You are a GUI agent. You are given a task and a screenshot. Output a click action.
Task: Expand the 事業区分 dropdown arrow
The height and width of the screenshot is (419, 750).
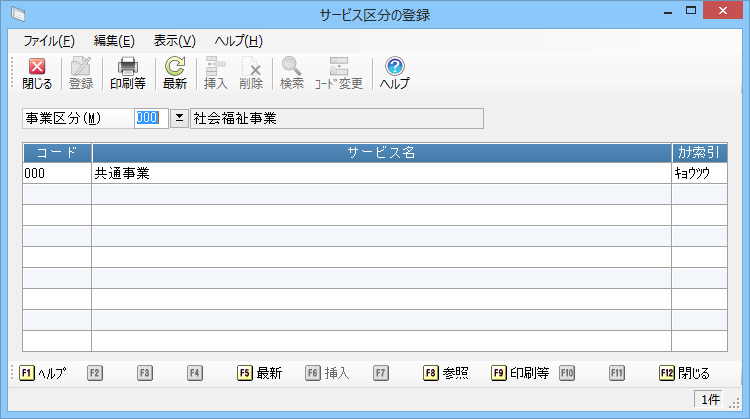coord(179,118)
